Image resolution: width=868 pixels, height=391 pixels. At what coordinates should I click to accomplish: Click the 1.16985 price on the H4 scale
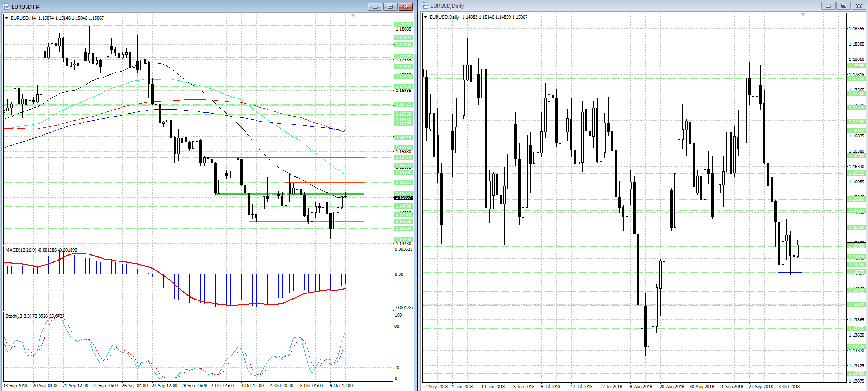pos(403,91)
